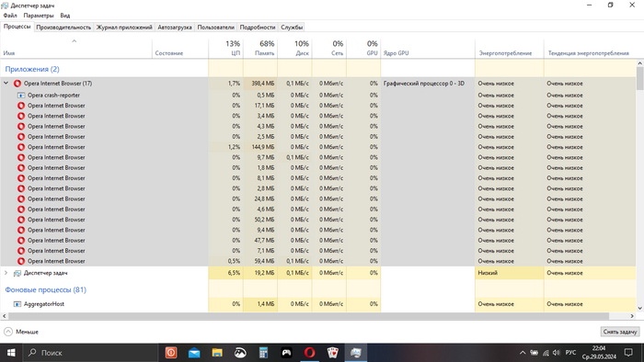644x362 pixels.
Task: Click the AggregatorHost process icon
Action: (x=17, y=304)
